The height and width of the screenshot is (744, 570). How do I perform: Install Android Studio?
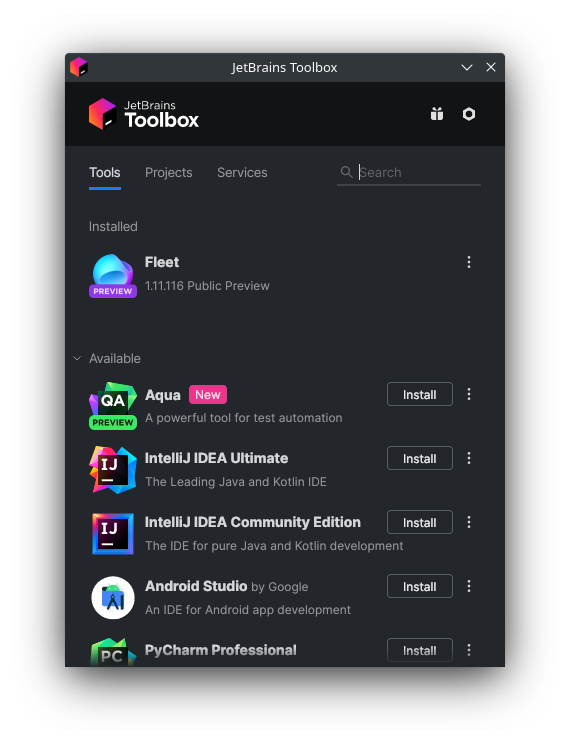coord(420,586)
